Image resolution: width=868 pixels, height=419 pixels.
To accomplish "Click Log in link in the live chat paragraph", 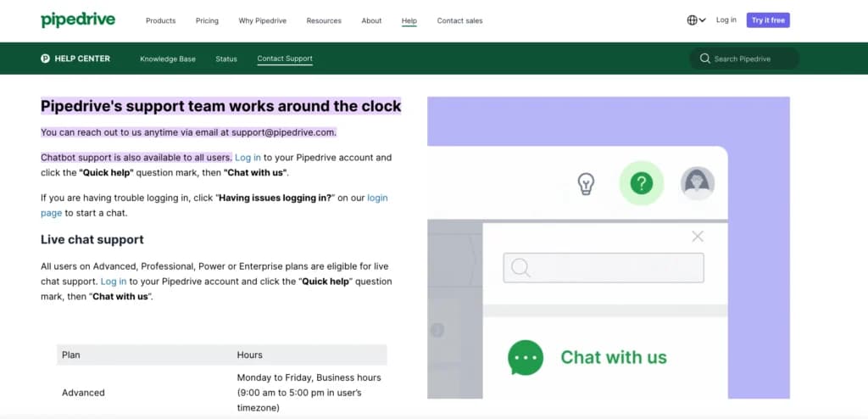I will coord(114,282).
